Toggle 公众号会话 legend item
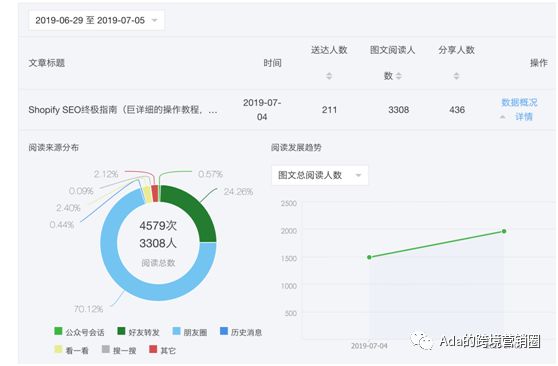 (79, 332)
